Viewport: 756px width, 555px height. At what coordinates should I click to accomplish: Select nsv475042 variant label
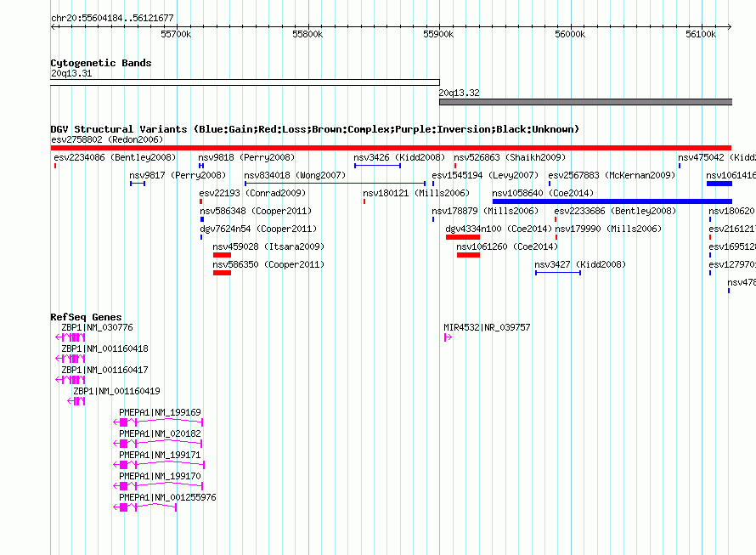pos(717,157)
